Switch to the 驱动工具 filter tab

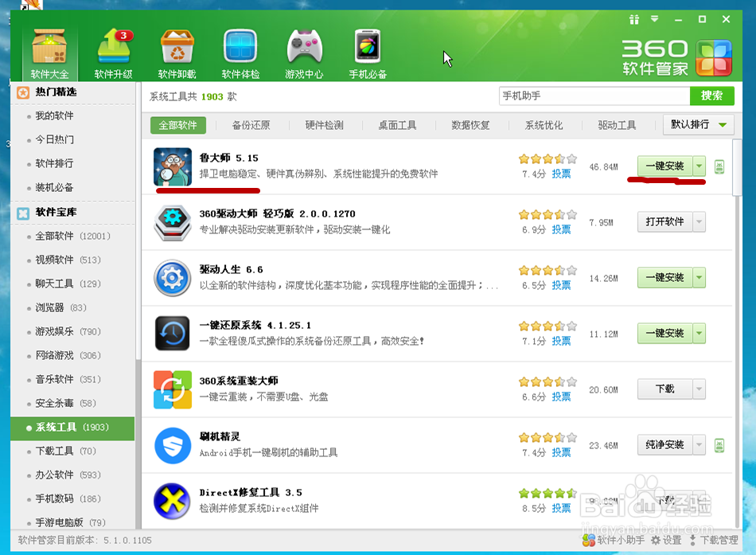tap(618, 126)
